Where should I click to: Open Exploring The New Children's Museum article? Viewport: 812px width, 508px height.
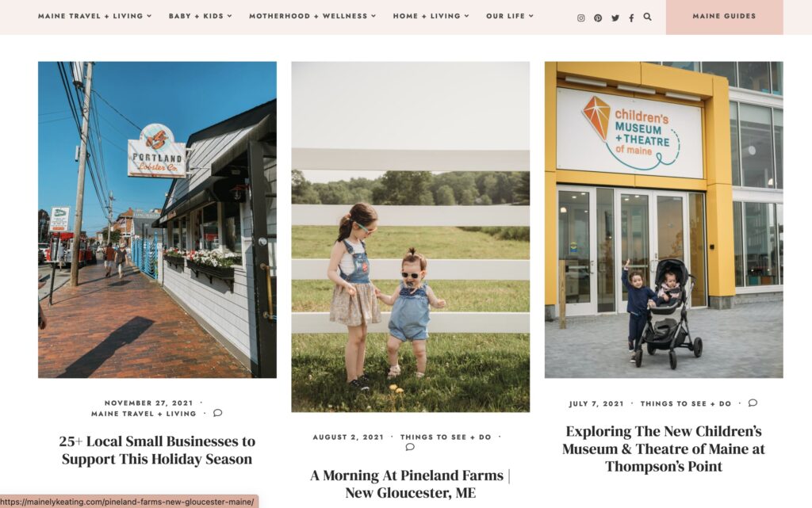(x=664, y=449)
